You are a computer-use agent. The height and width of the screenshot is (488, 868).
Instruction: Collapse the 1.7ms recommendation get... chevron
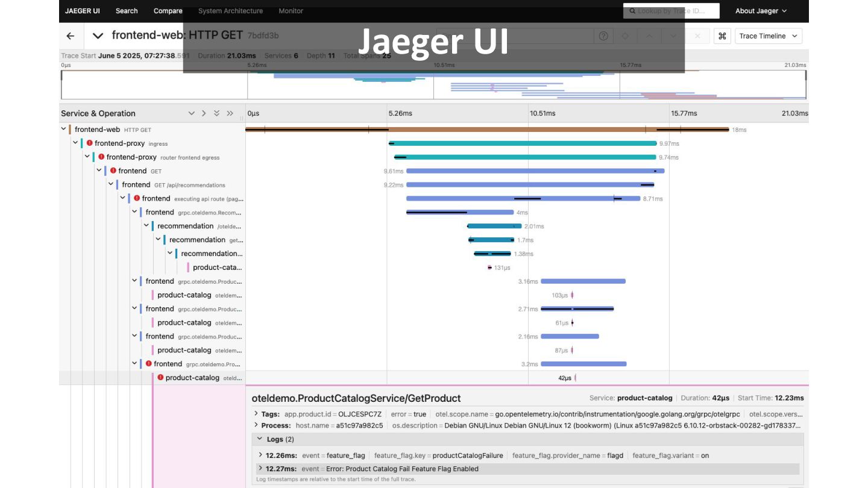tap(158, 240)
